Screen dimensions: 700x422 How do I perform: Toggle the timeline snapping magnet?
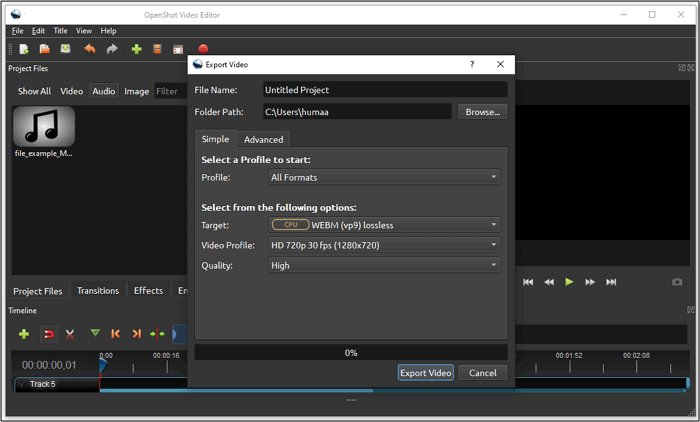[x=47, y=333]
